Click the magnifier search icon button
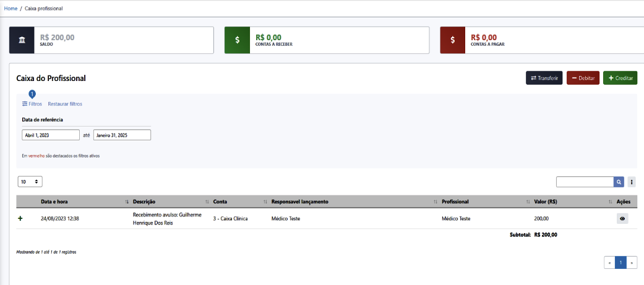This screenshot has height=285, width=644. 619,182
